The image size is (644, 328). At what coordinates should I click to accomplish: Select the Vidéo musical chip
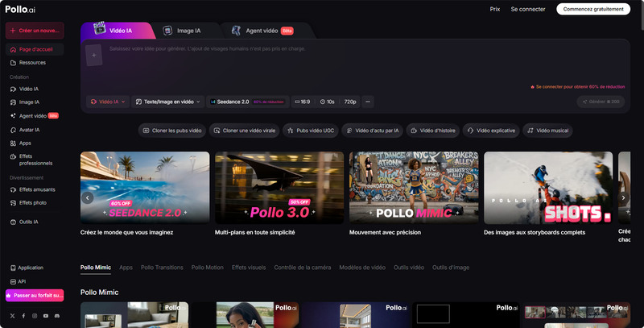(547, 130)
